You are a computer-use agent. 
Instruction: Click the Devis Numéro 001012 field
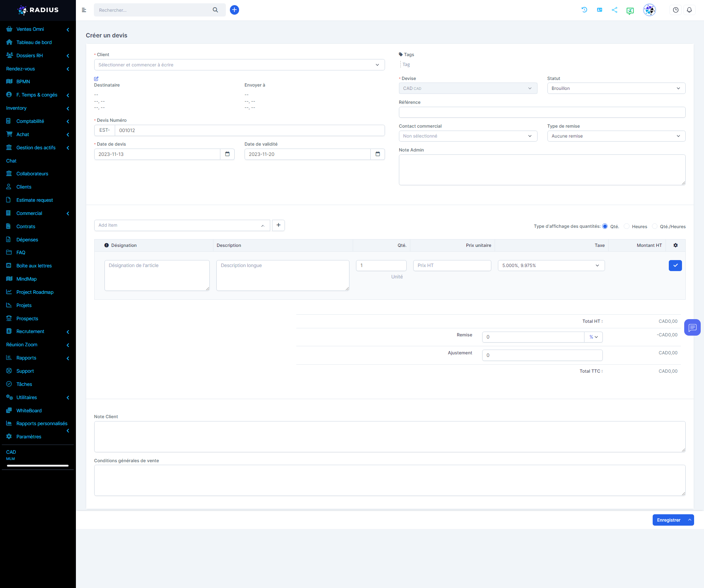click(250, 131)
